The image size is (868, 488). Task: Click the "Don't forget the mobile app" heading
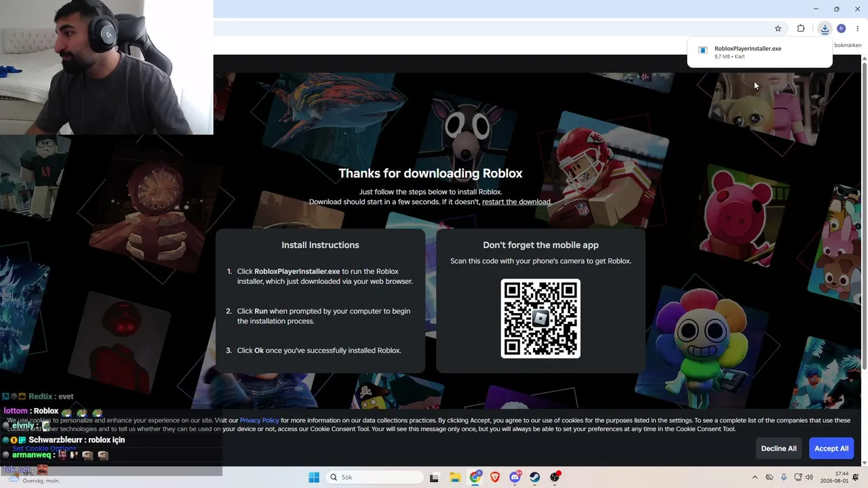[540, 245]
